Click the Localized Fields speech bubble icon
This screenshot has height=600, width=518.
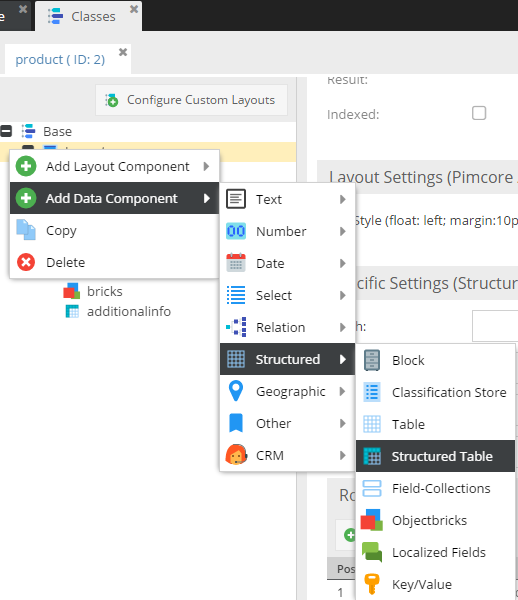click(x=371, y=552)
